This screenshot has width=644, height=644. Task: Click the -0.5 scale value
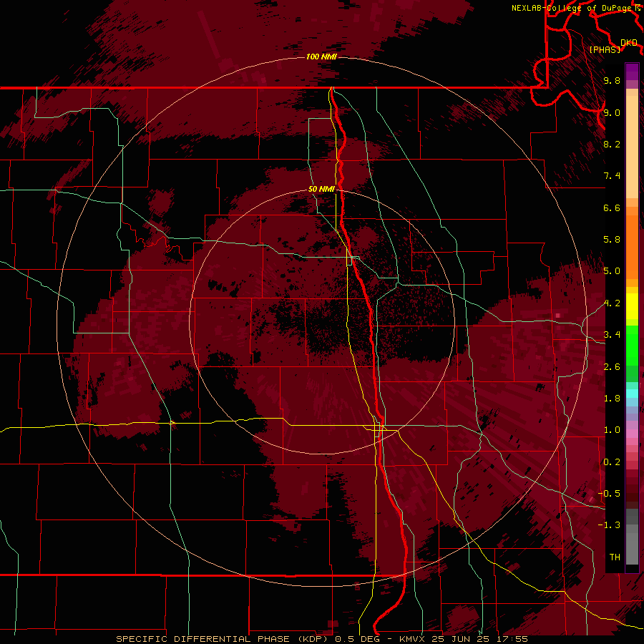(x=609, y=494)
